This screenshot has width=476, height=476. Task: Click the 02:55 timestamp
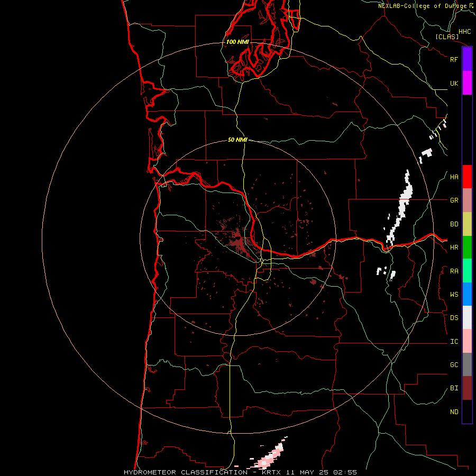click(345, 472)
